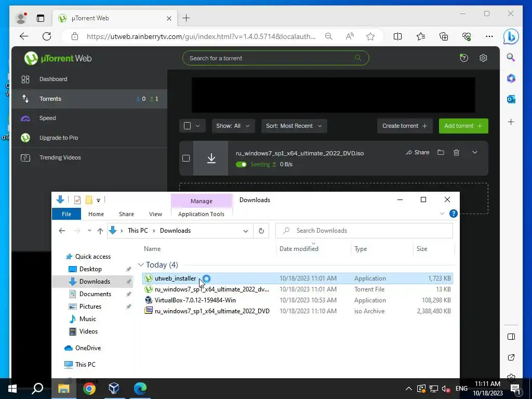Collapse the Today (4) group

click(141, 264)
